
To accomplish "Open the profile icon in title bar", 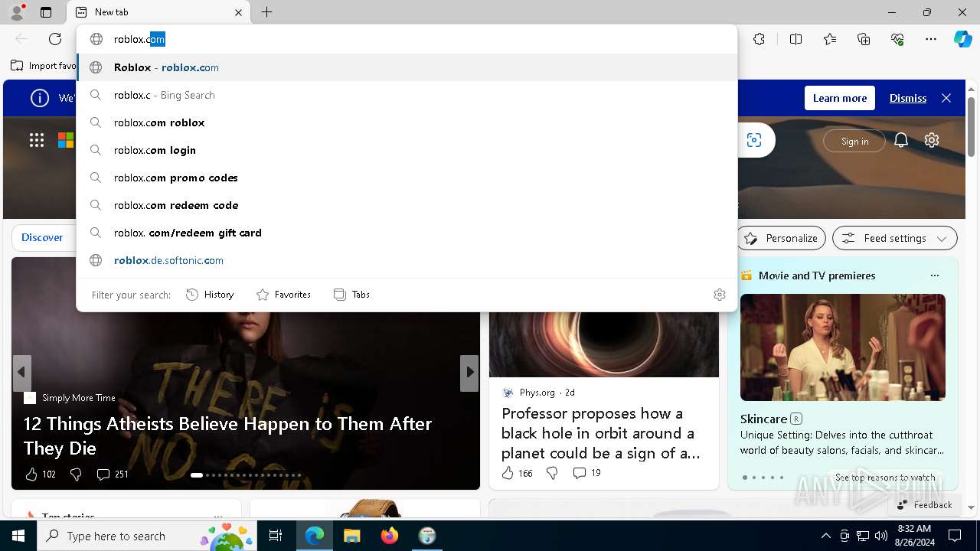I will coord(16,11).
